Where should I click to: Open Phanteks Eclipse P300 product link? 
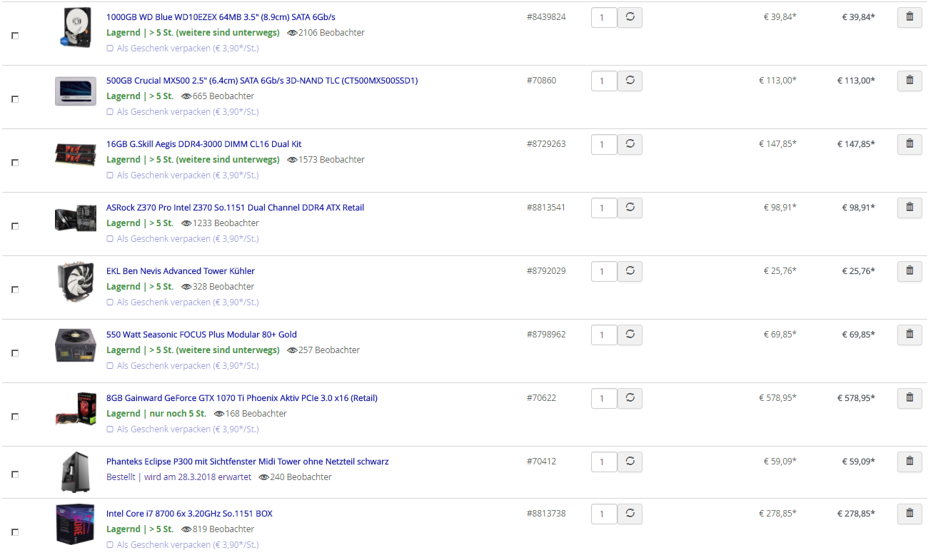point(248,462)
